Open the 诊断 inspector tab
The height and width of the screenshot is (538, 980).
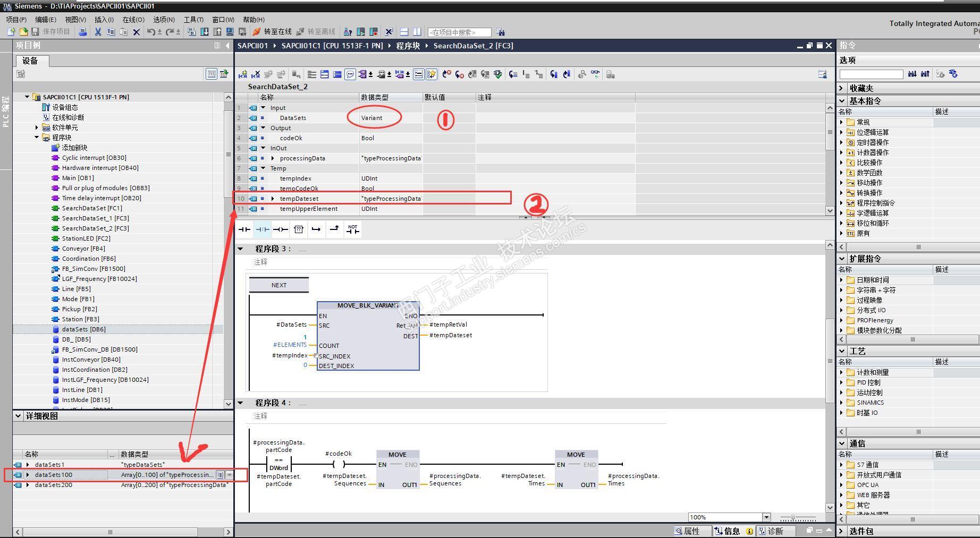[775, 531]
